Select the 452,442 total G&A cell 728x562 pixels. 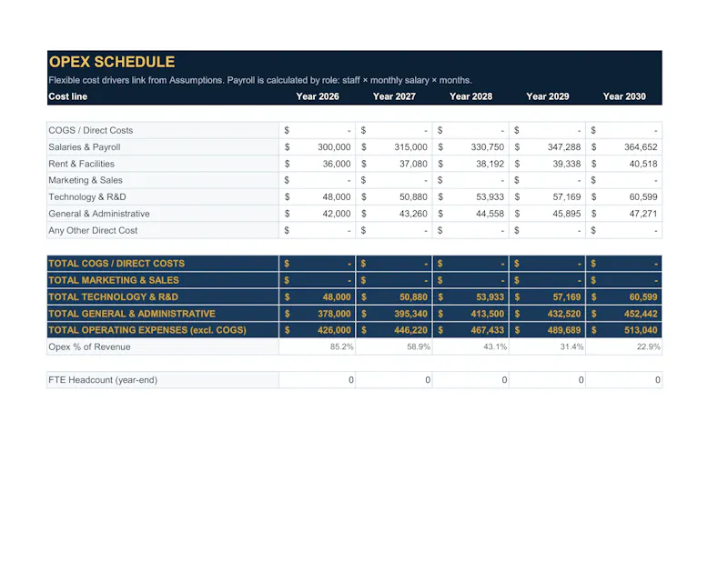[x=623, y=314]
